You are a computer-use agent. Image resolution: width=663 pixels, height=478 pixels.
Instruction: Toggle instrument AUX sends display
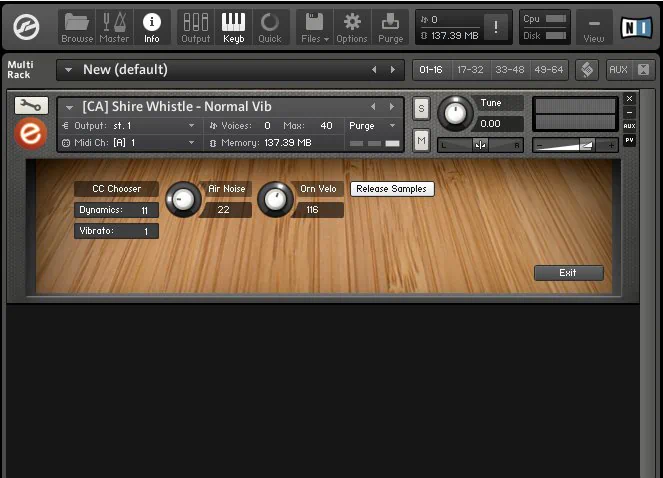629,126
